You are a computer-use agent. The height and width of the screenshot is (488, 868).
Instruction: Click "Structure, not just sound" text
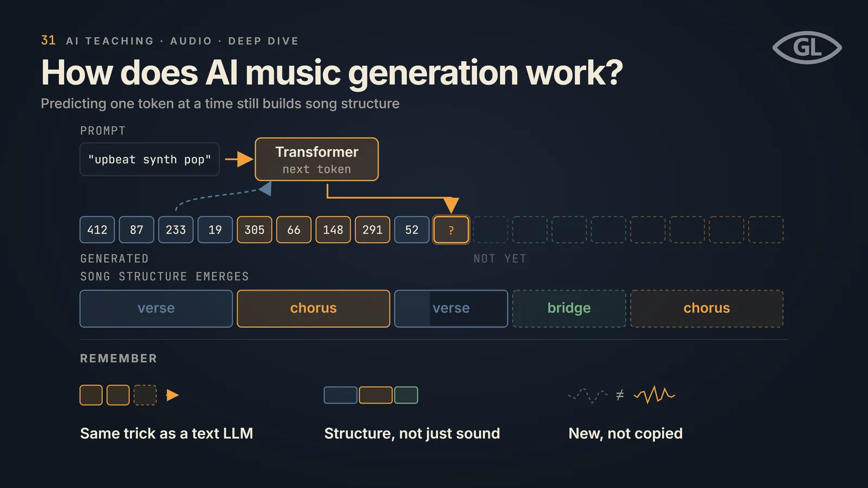click(x=412, y=433)
